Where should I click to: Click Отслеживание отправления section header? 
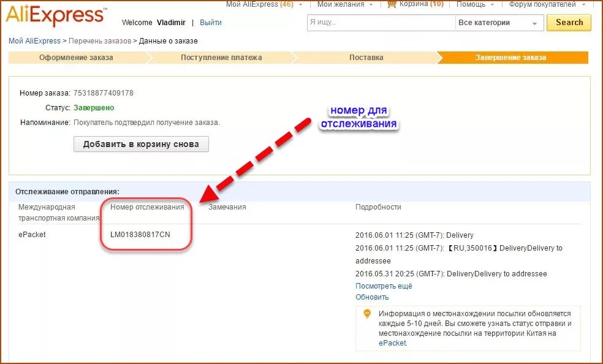point(67,191)
